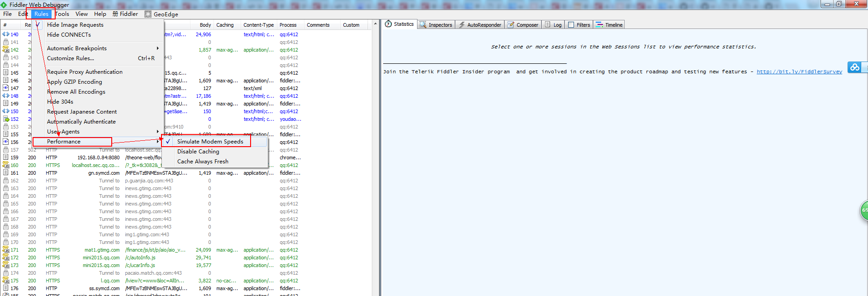Click lock icon of session 162
The width and height of the screenshot is (868, 296).
[6, 181]
